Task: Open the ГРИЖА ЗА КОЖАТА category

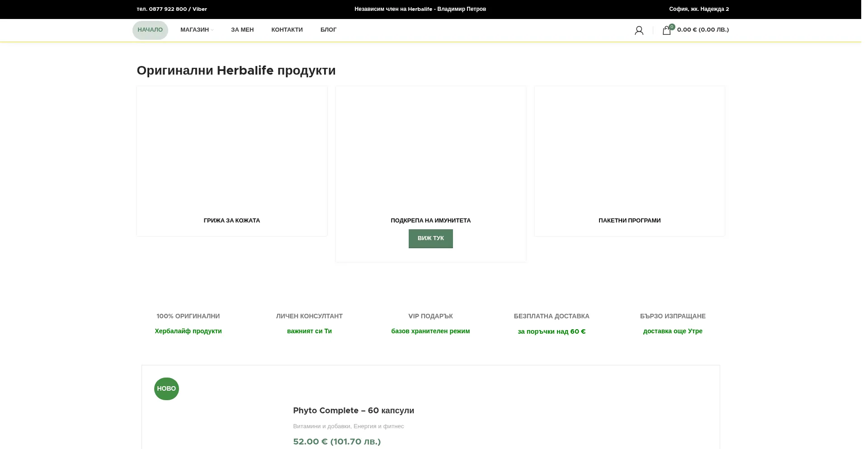Action: pyautogui.click(x=232, y=221)
